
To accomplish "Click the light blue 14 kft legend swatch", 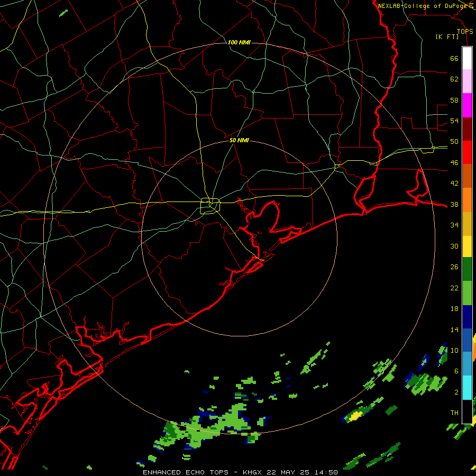I will tap(467, 364).
